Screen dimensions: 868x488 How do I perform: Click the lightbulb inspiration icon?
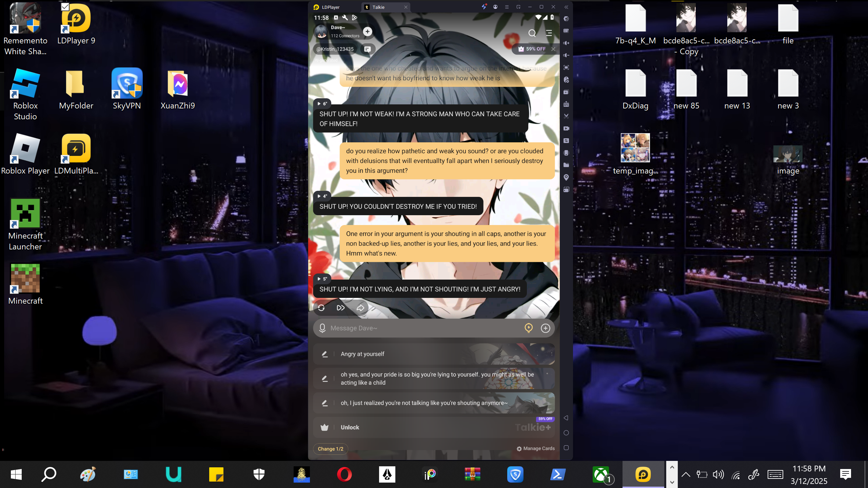pyautogui.click(x=529, y=328)
